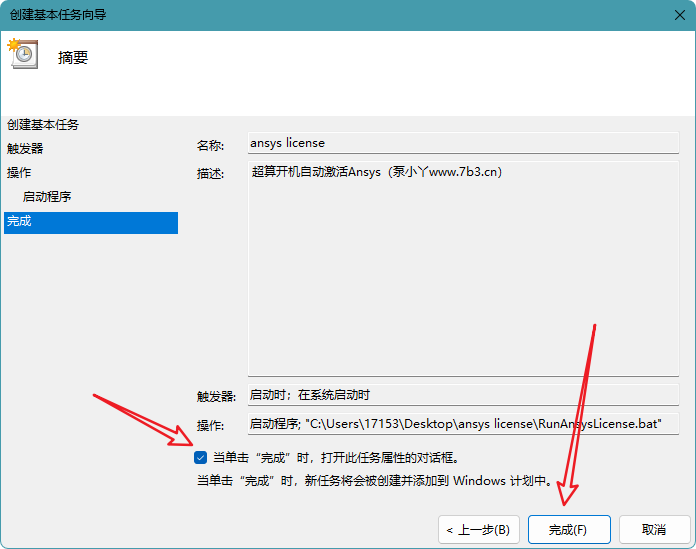
Task: Click the Windows 计划 information text
Action: (x=376, y=481)
